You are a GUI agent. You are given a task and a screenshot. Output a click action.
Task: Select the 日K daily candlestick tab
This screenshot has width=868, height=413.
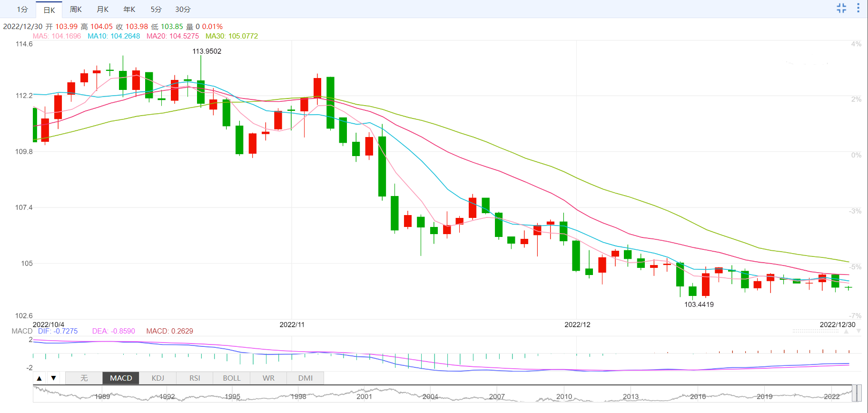[x=49, y=10]
